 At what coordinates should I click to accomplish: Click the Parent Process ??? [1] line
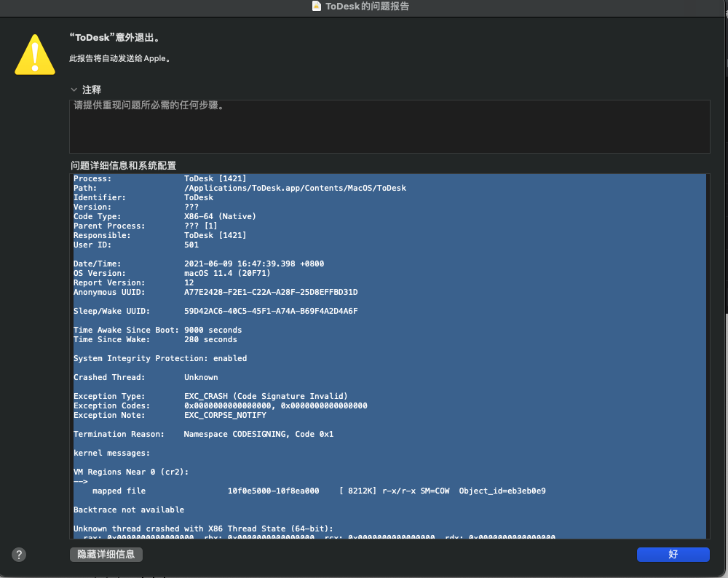(146, 226)
